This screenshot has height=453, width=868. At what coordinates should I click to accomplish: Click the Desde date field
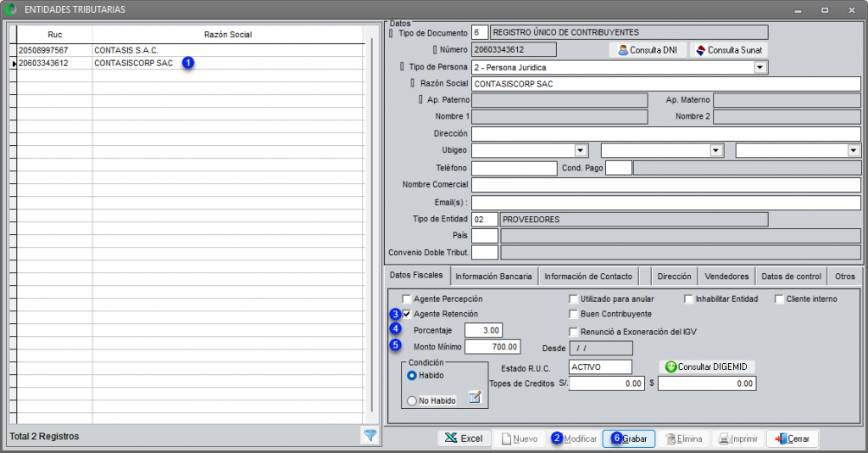click(601, 349)
